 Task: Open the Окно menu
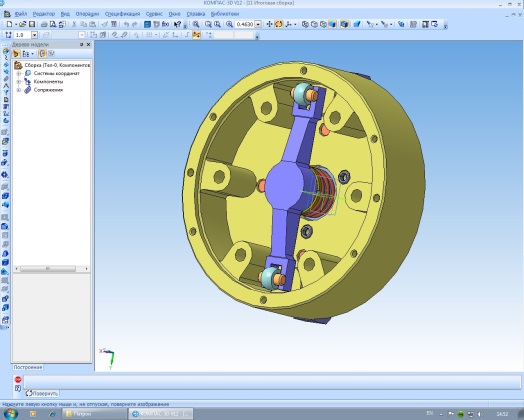(174, 14)
